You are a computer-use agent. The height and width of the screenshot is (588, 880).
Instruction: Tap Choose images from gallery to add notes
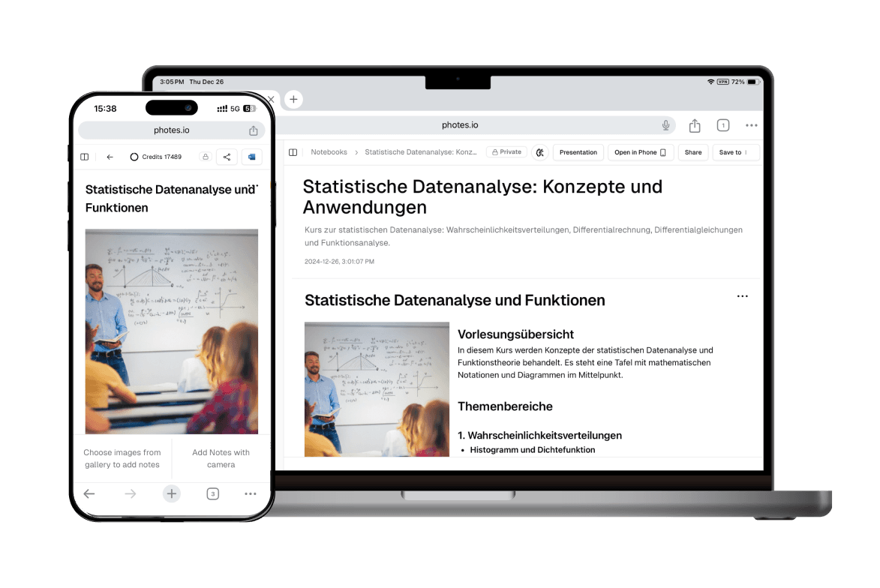click(x=122, y=458)
